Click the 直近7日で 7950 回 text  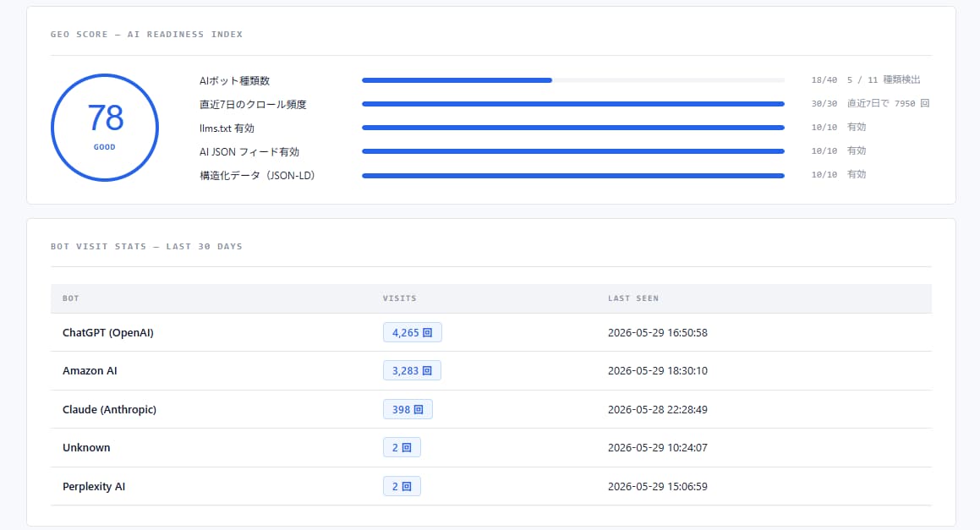point(888,103)
